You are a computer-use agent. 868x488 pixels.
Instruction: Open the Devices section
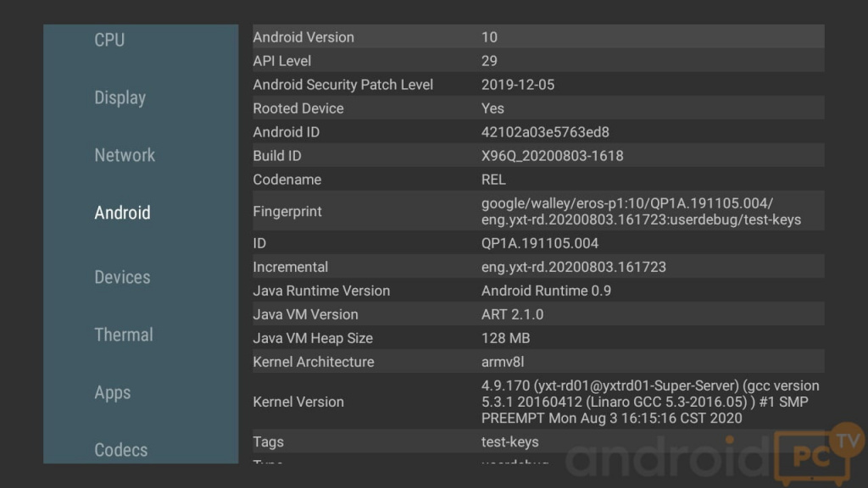tap(122, 277)
